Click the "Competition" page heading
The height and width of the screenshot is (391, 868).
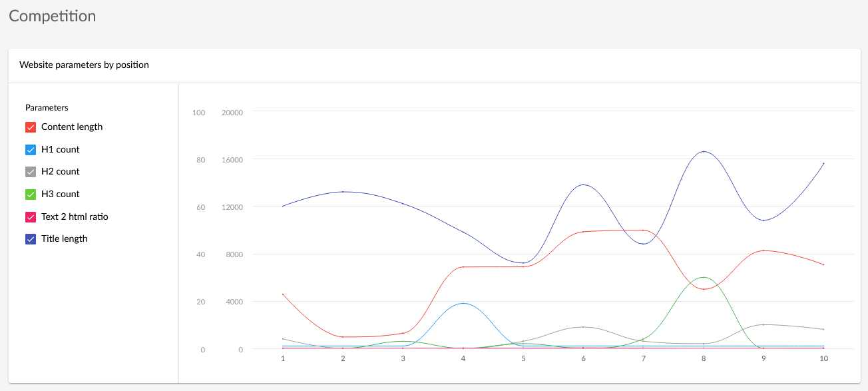[53, 16]
